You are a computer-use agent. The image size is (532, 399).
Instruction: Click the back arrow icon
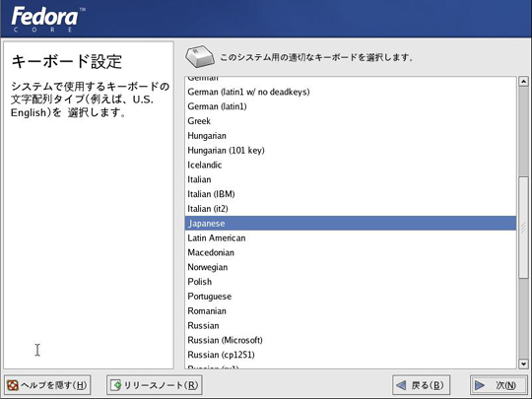click(x=401, y=385)
